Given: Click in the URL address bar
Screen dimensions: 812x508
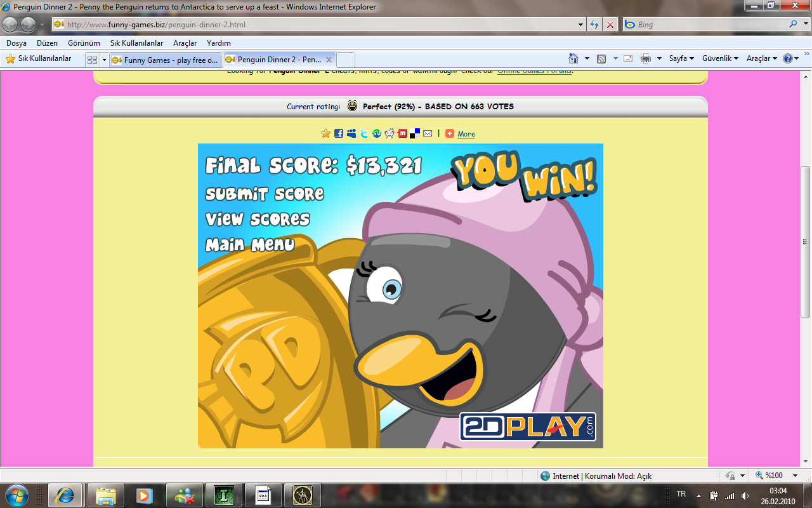Looking at the screenshot, I should click(x=320, y=25).
